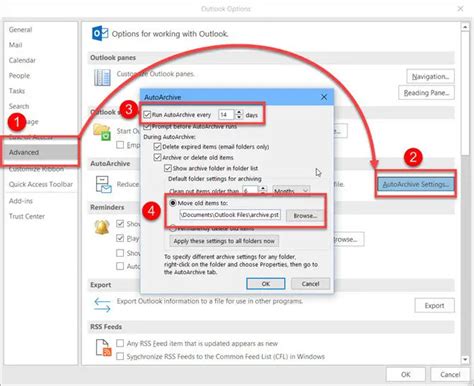
Task: Click the Outlook start folder icon
Action: pyautogui.click(x=102, y=132)
